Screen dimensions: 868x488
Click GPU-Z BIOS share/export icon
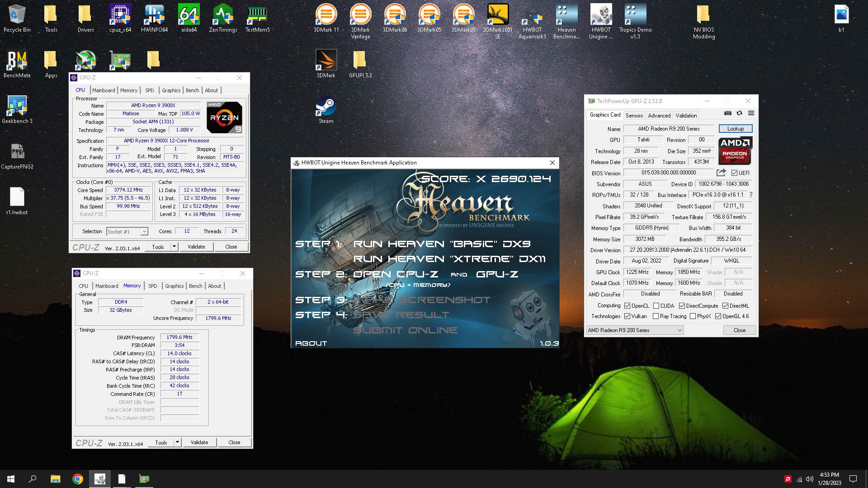(x=721, y=173)
